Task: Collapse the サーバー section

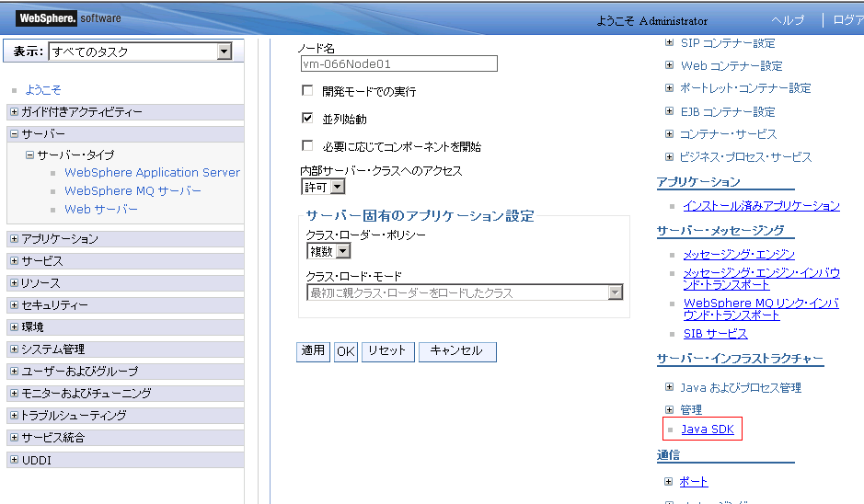Action: point(15,134)
